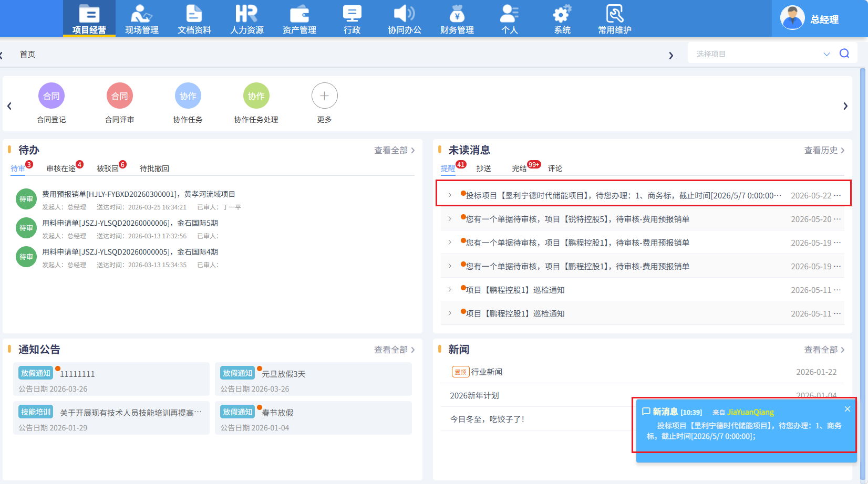The height and width of the screenshot is (484, 868).
Task: Go to 文档资料 section
Action: (x=194, y=19)
